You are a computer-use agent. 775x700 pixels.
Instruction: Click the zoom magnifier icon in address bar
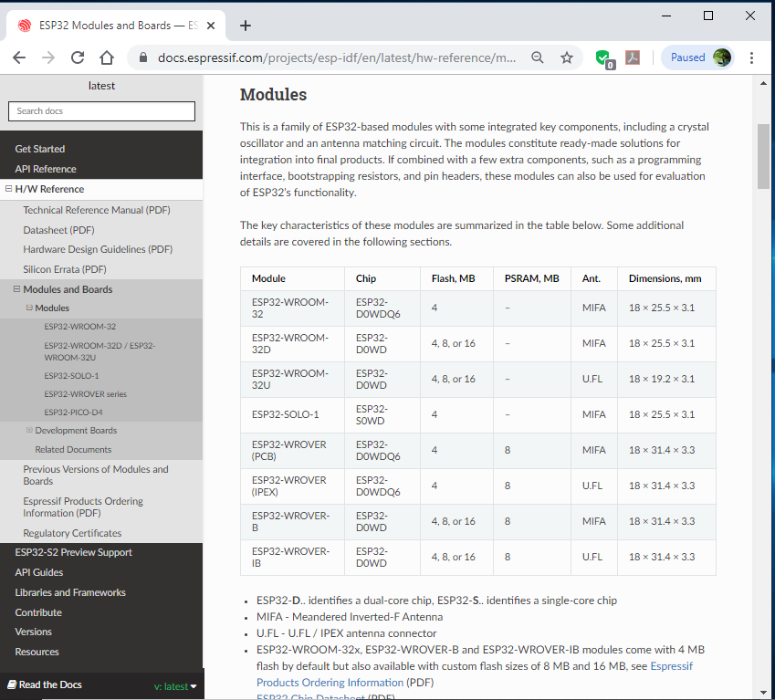click(x=538, y=57)
